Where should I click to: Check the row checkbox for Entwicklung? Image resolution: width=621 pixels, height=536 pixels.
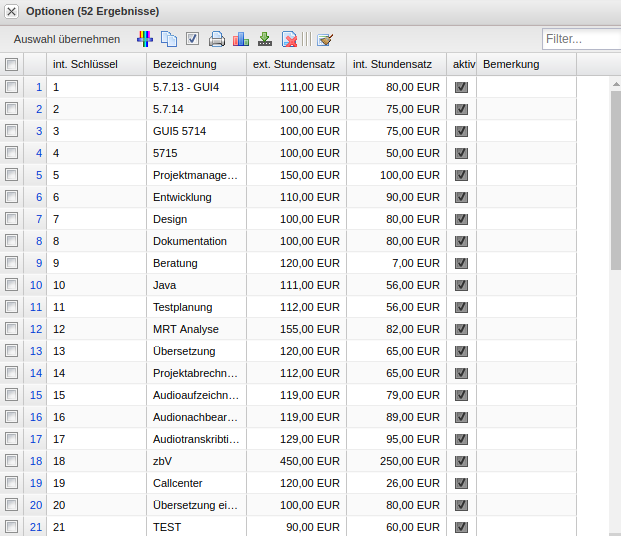click(x=12, y=197)
